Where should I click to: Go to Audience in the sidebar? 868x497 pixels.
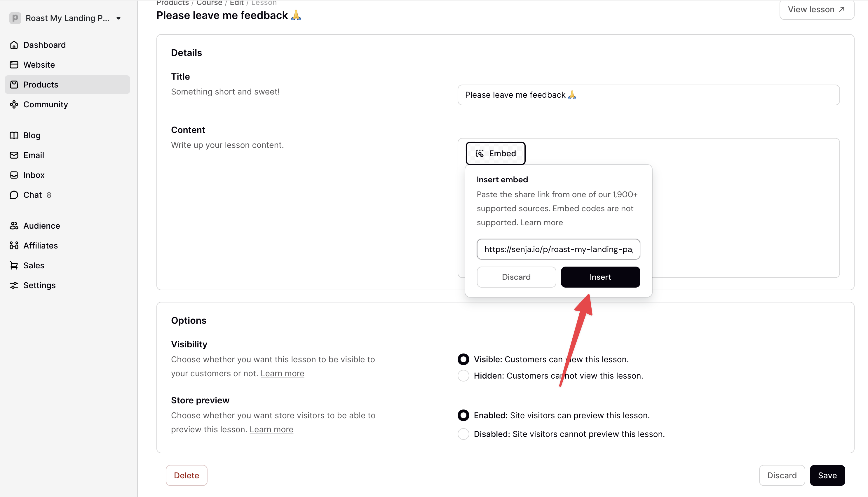41,226
